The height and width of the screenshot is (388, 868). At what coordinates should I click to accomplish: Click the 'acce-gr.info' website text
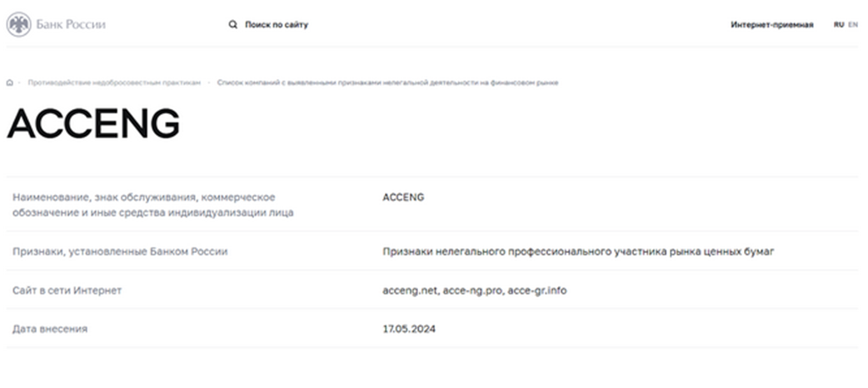click(x=541, y=291)
